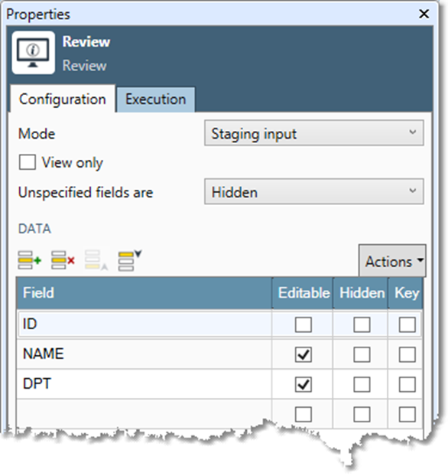Click the Review monitor info icon
Screen dimensions: 448x476
tap(34, 53)
